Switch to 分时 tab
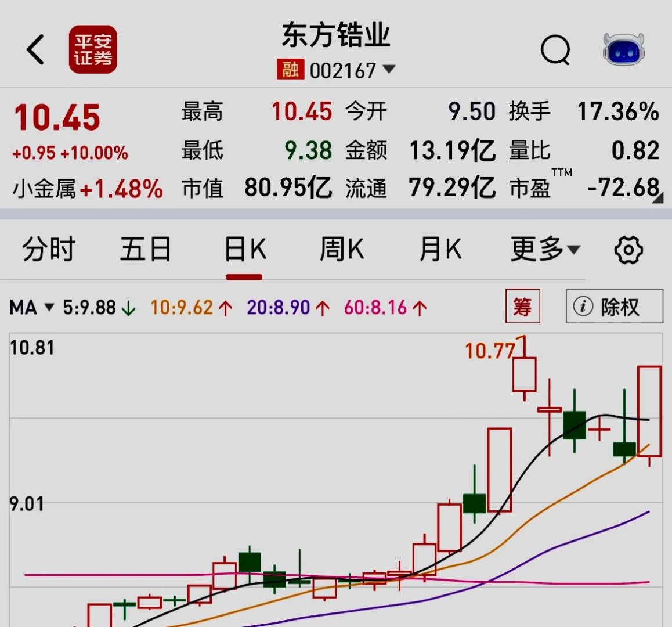 pyautogui.click(x=48, y=249)
